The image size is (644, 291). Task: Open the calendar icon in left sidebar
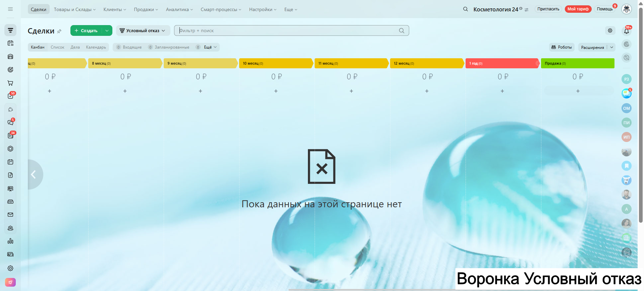[10, 162]
